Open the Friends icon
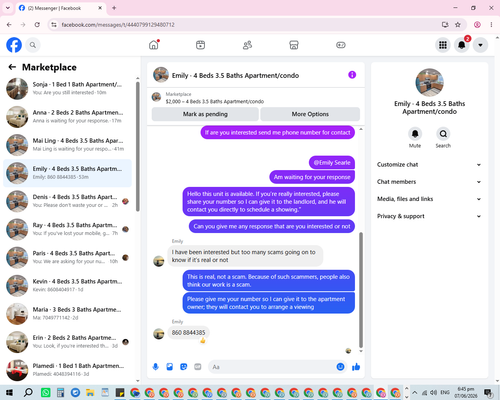Image resolution: width=500 pixels, height=400 pixels. 247,45
